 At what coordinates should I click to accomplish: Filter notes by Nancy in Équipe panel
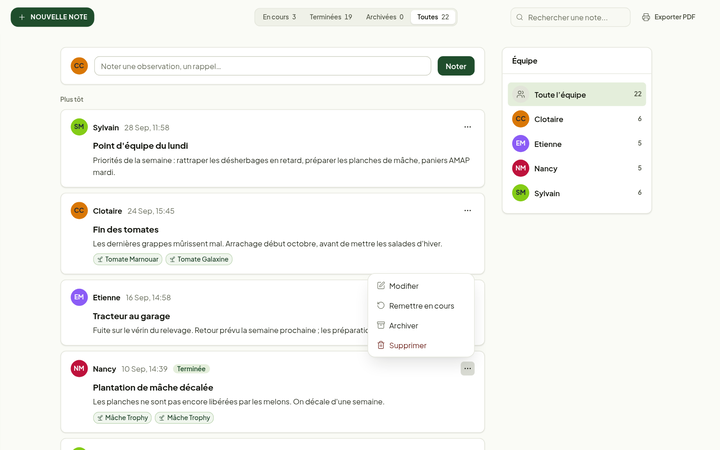tap(577, 169)
